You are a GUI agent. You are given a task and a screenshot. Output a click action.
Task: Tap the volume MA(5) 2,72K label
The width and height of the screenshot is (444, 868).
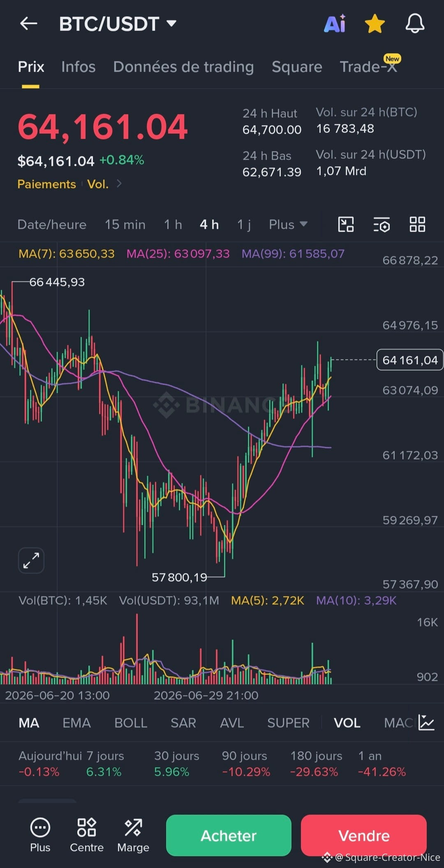tap(268, 601)
